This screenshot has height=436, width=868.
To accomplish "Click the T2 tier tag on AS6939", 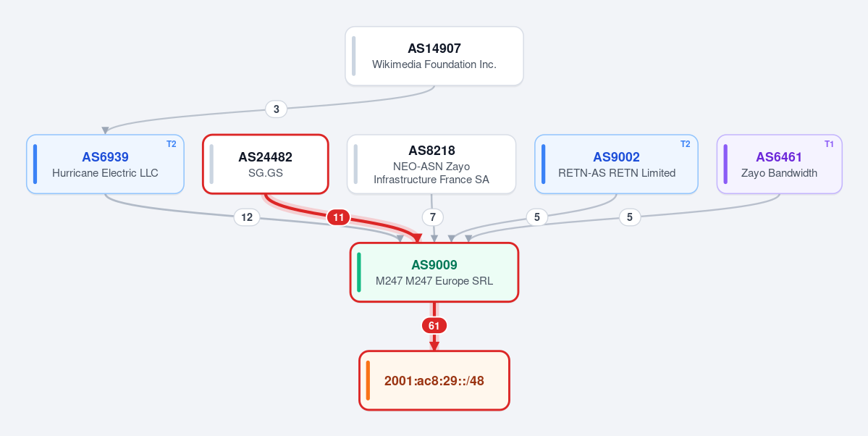I will point(171,144).
